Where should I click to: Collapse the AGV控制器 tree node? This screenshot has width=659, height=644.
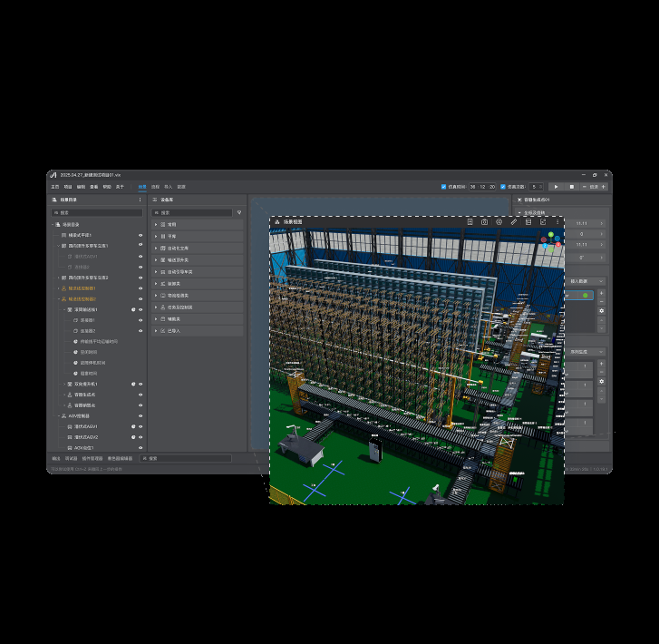click(x=58, y=415)
